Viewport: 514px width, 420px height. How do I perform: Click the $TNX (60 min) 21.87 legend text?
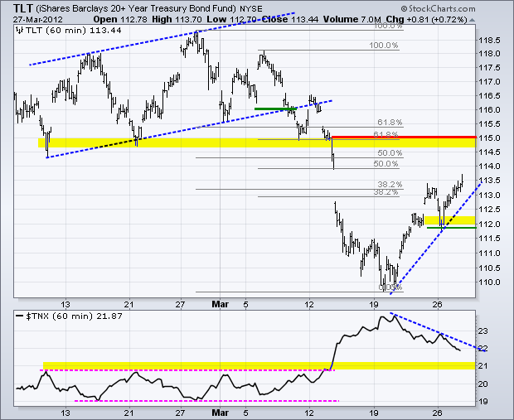click(74, 316)
